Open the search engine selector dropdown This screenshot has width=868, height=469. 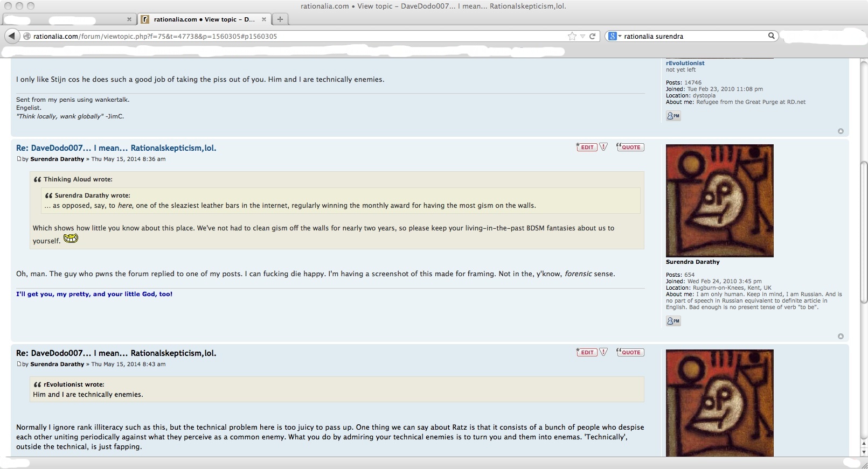click(x=615, y=36)
